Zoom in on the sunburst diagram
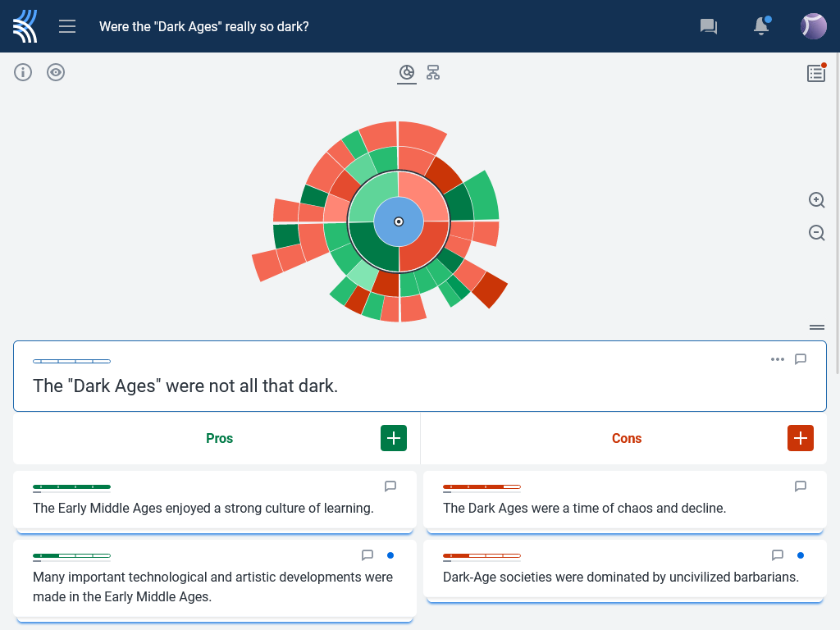This screenshot has width=840, height=630. tap(816, 200)
